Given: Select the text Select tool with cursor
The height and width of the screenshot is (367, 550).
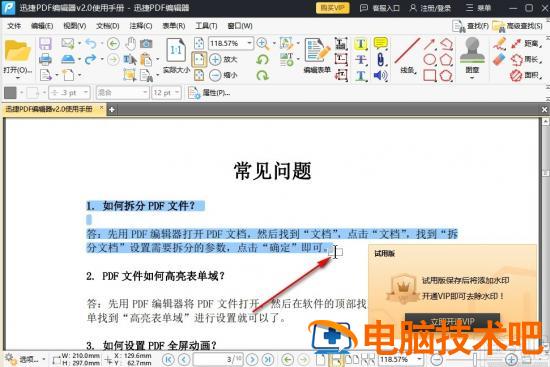Looking at the screenshot, I should (129, 59).
